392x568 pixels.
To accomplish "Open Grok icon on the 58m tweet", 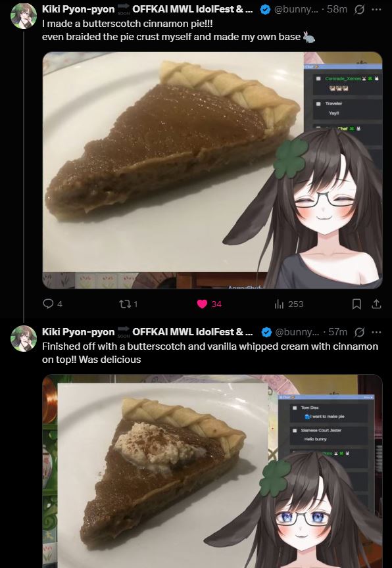I will [x=359, y=9].
